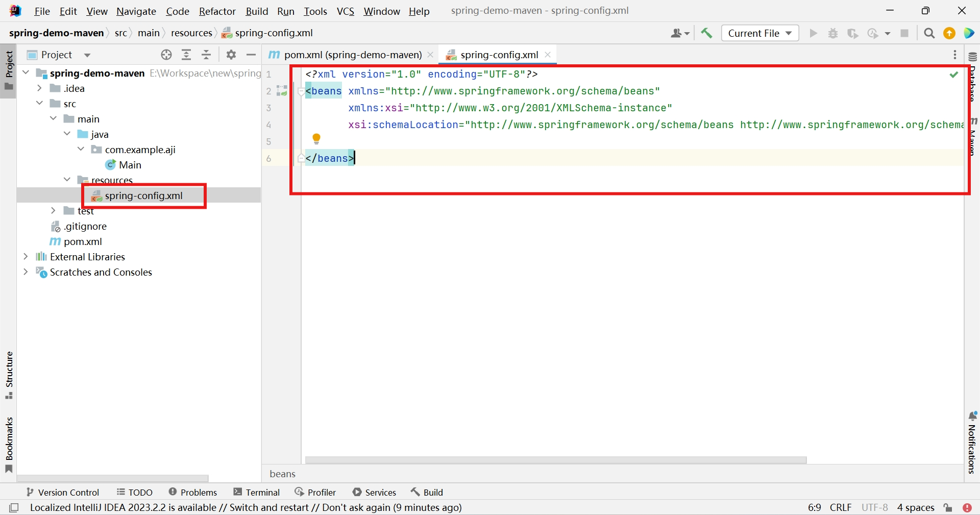Collapse the spring-demo-maven root node

point(26,73)
